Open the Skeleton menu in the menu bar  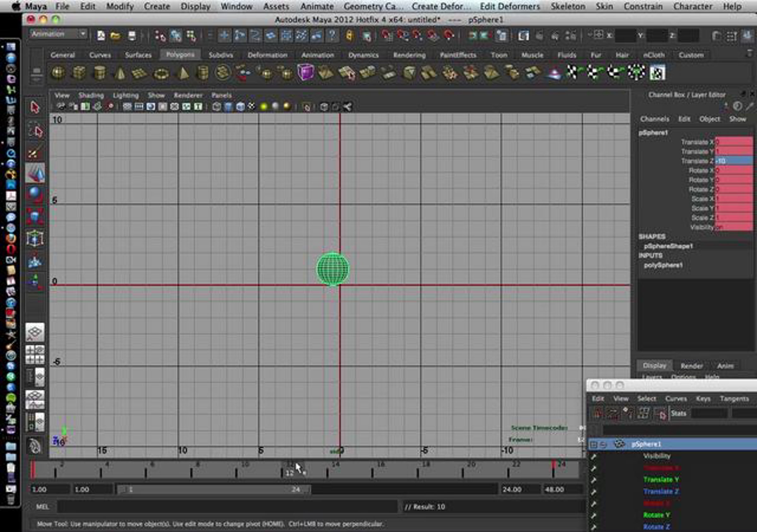pyautogui.click(x=568, y=6)
